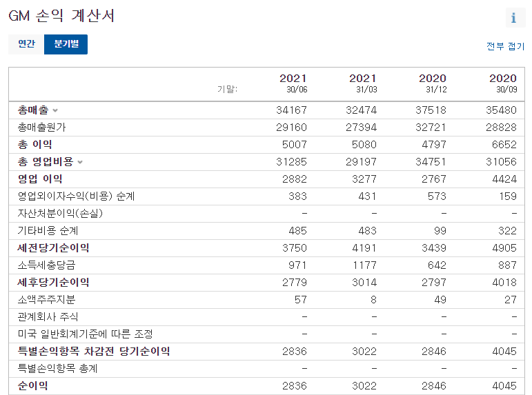Click minority interest value 57
The image size is (532, 395).
301,300
